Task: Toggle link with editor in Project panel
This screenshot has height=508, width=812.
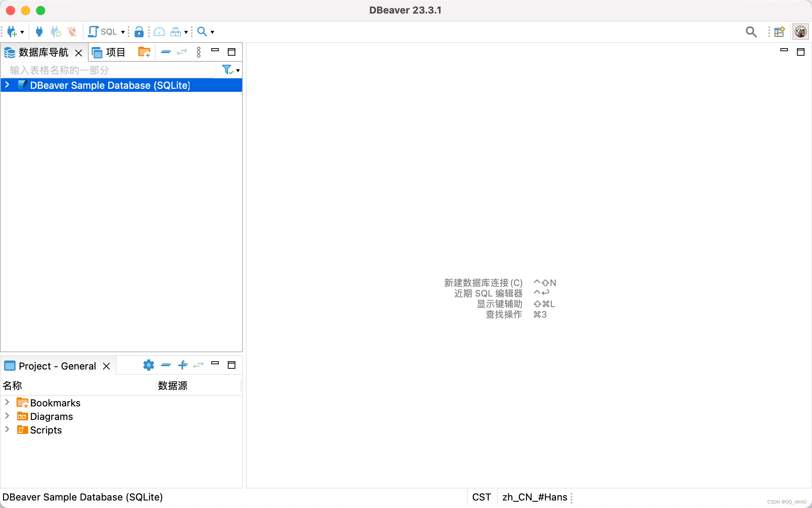Action: coord(198,365)
